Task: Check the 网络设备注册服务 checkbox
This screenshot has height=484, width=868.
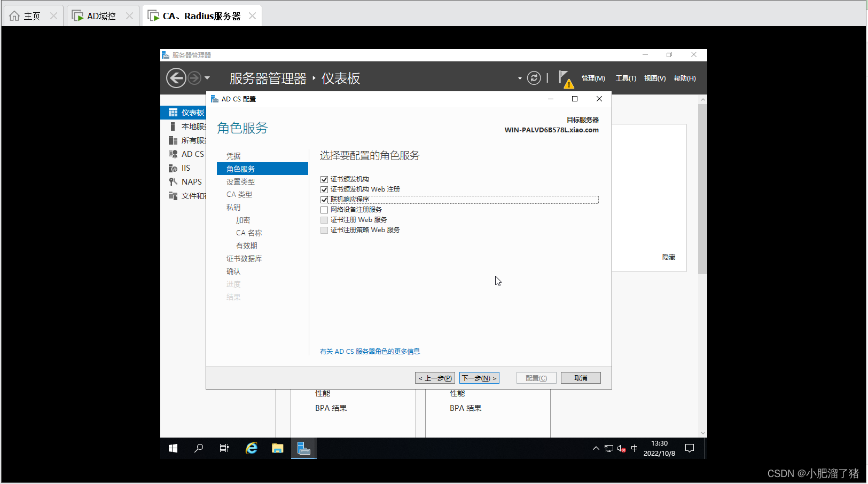Action: [x=324, y=210]
